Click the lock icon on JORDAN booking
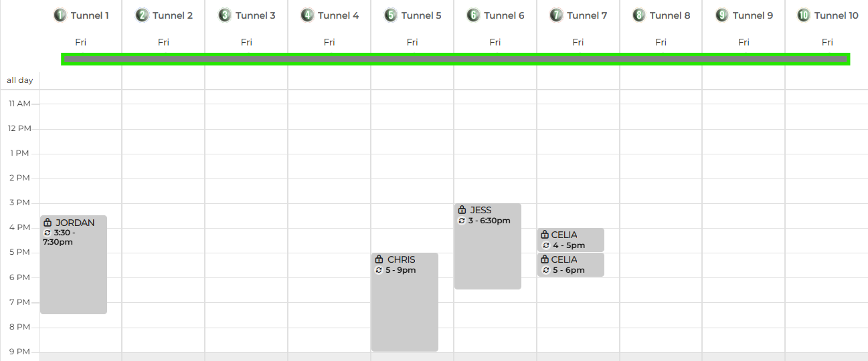868x361 pixels. pos(48,223)
